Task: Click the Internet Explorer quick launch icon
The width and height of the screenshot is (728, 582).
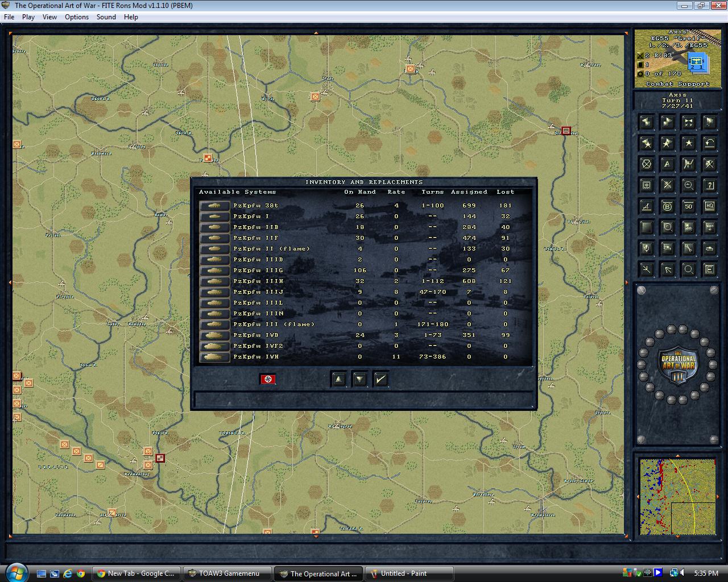Action: click(x=68, y=573)
